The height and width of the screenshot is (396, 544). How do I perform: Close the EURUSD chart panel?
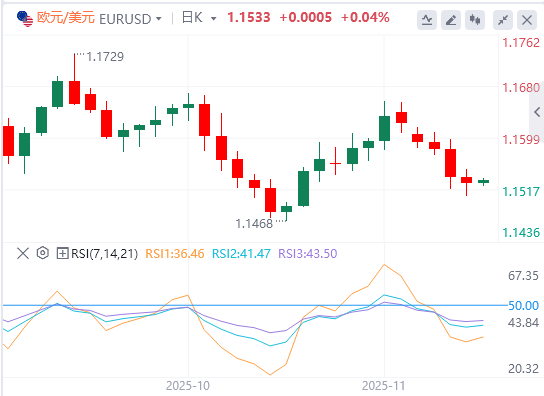tap(527, 20)
